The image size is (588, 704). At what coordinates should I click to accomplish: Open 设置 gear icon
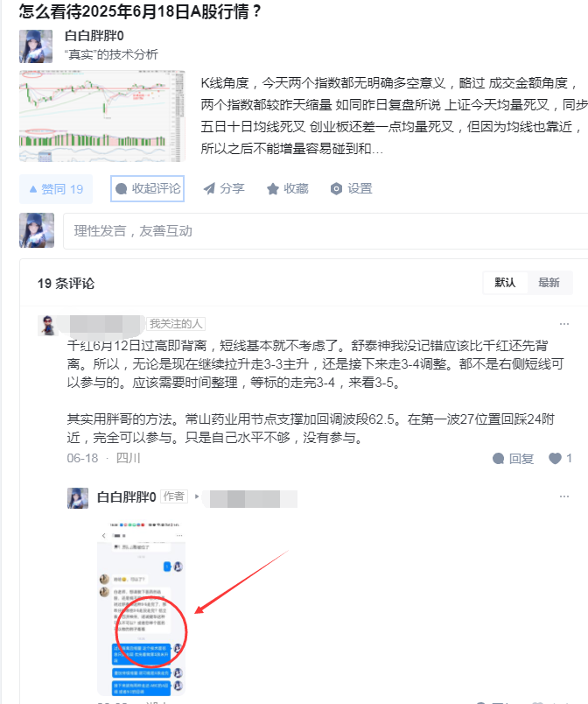point(336,189)
